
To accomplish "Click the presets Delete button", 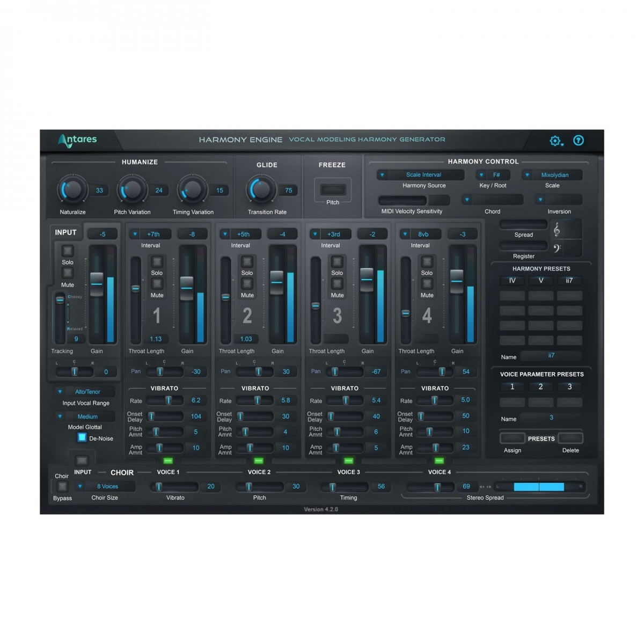I will pyautogui.click(x=570, y=438).
